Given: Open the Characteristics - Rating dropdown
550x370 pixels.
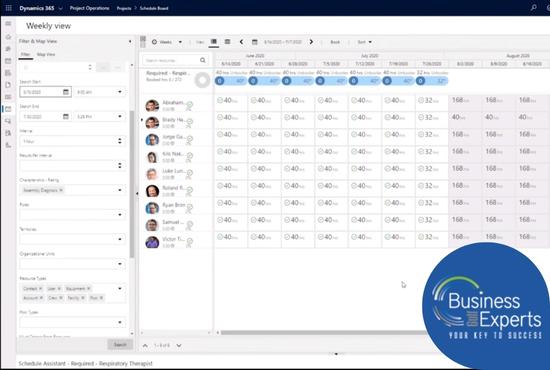Looking at the screenshot, I should [120, 190].
